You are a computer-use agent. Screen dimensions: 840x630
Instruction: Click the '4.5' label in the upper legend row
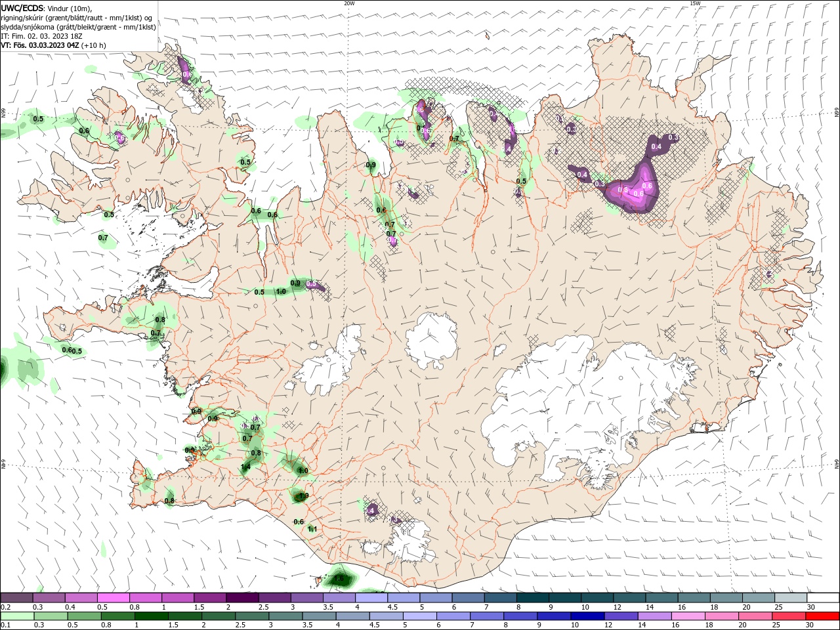392,607
